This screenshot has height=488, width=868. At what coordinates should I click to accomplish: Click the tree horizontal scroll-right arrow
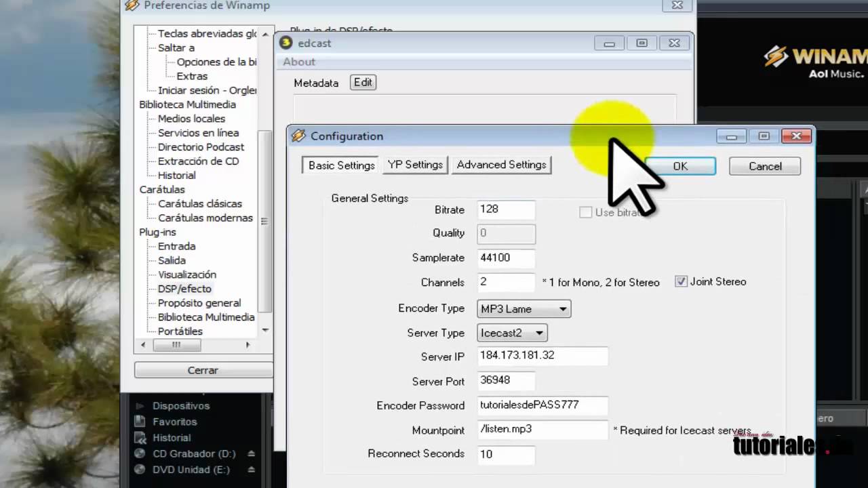pos(248,345)
